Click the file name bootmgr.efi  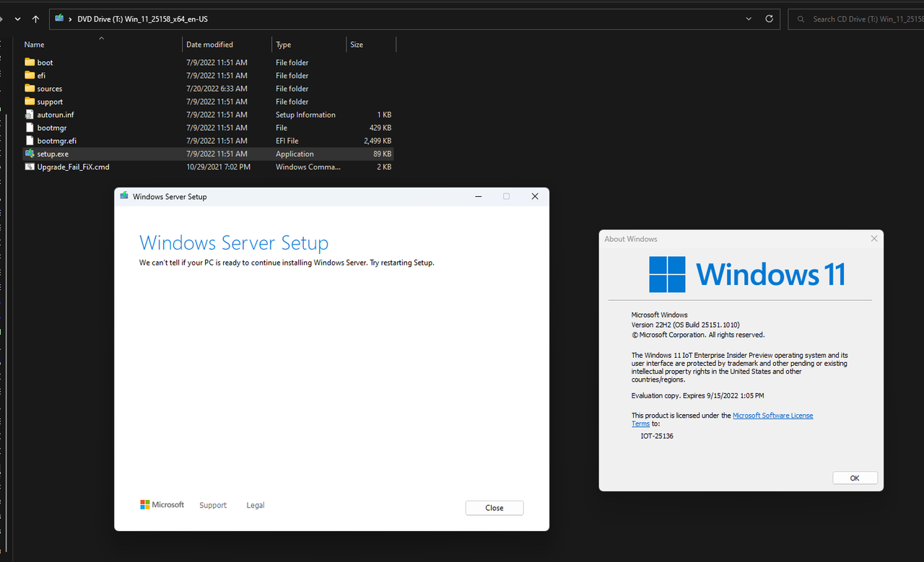coord(56,141)
